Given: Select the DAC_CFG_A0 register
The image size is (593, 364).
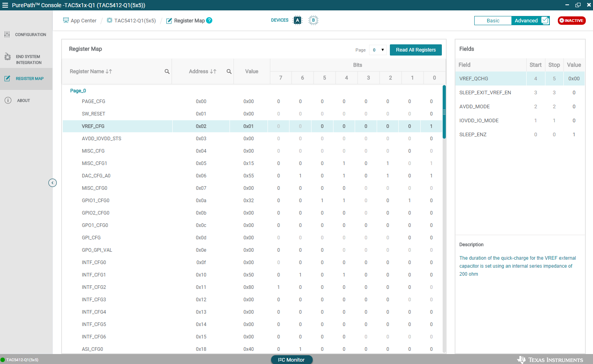Looking at the screenshot, I should pyautogui.click(x=252, y=176).
